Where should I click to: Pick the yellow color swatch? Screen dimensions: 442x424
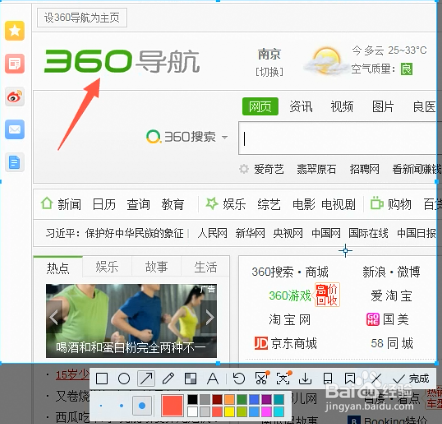(229, 412)
